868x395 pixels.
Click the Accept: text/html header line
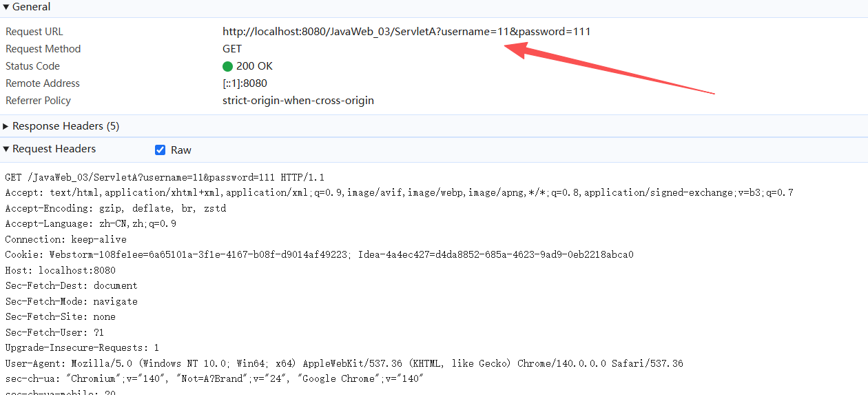point(399,193)
